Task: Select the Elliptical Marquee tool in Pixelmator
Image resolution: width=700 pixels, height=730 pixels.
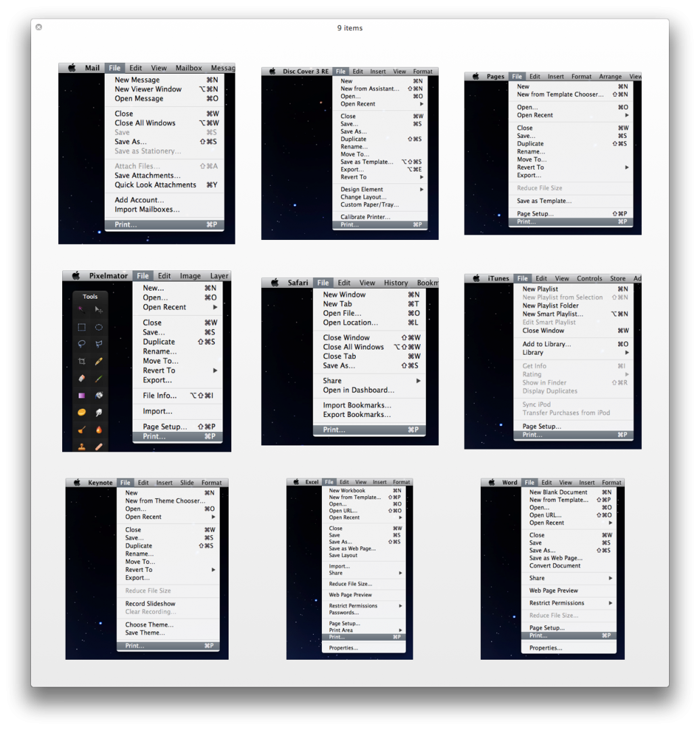Action: tap(99, 327)
